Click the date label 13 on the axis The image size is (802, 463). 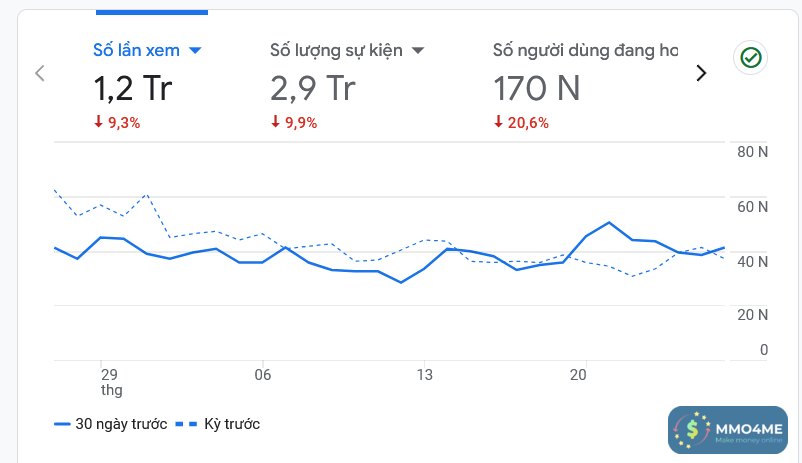[x=425, y=375]
